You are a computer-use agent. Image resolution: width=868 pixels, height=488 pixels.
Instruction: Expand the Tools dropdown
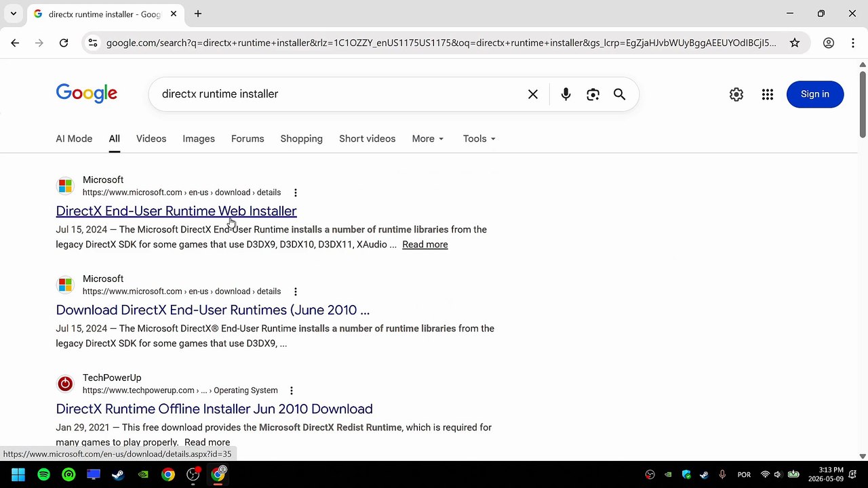(x=479, y=139)
